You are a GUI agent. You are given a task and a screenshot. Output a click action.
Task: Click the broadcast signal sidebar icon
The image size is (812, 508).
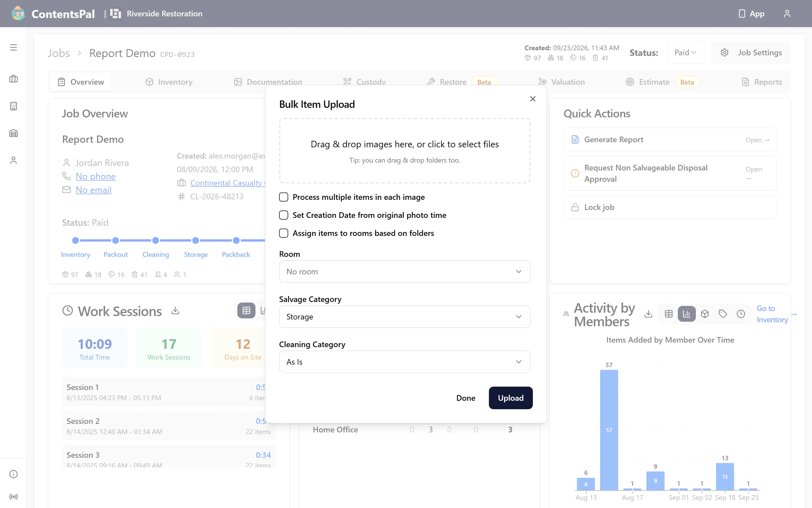coord(14,497)
